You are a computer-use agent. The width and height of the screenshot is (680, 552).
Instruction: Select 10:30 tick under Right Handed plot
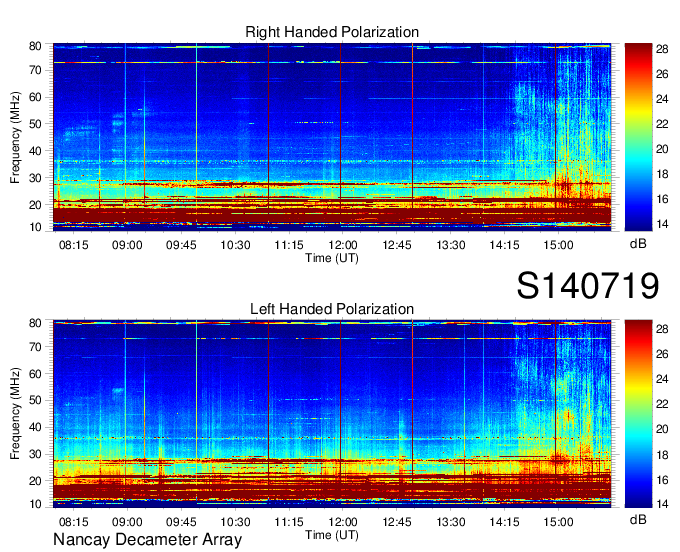tap(235, 245)
